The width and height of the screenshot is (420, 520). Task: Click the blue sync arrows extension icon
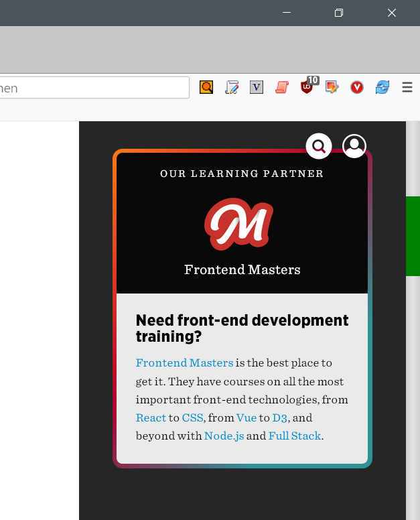coord(382,87)
